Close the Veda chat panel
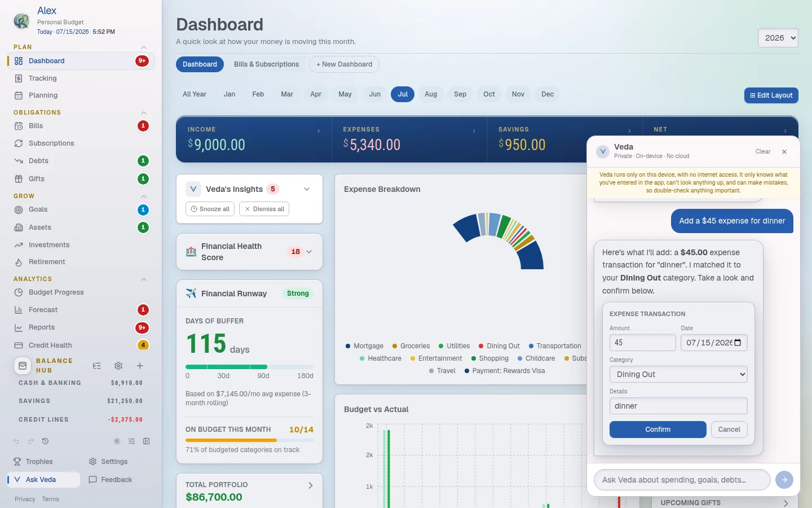The width and height of the screenshot is (812, 508). [x=784, y=152]
